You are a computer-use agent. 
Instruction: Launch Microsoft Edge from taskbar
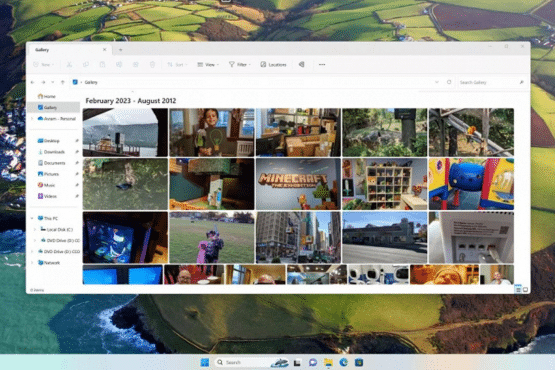click(x=343, y=362)
